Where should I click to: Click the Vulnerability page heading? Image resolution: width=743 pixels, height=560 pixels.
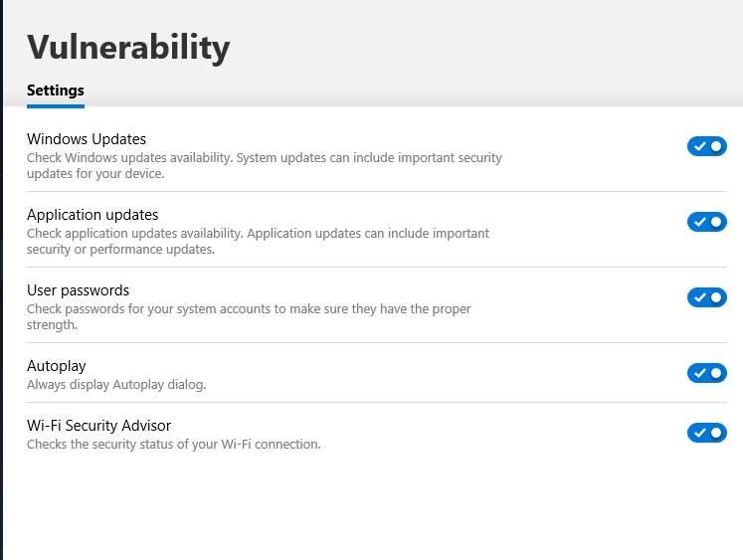coord(128,46)
